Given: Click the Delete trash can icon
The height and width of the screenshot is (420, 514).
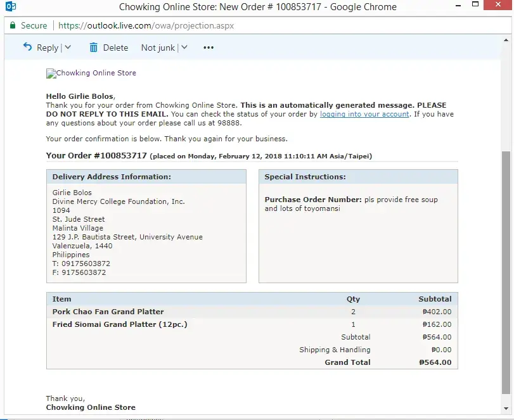Looking at the screenshot, I should pos(94,48).
